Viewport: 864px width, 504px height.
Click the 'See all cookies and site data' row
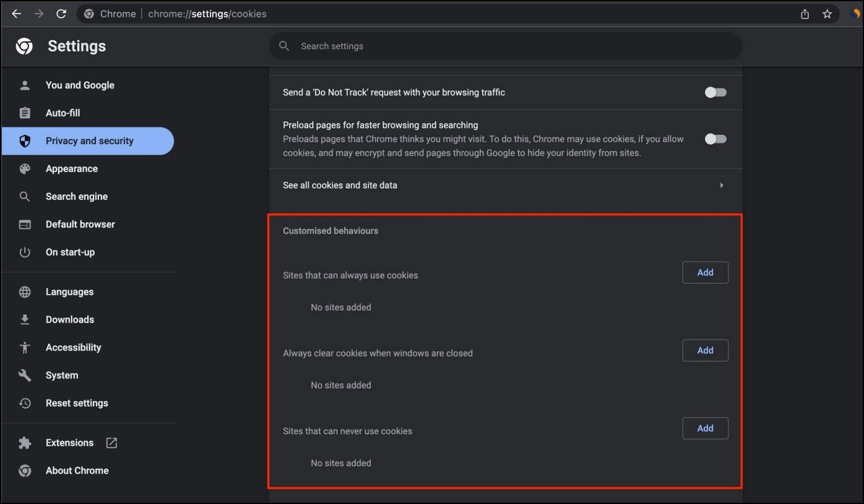click(x=506, y=186)
